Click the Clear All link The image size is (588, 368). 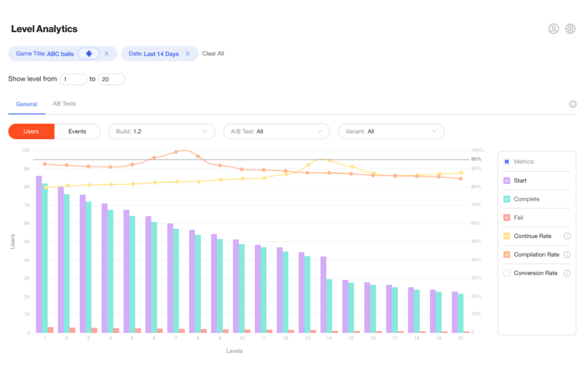click(x=213, y=53)
